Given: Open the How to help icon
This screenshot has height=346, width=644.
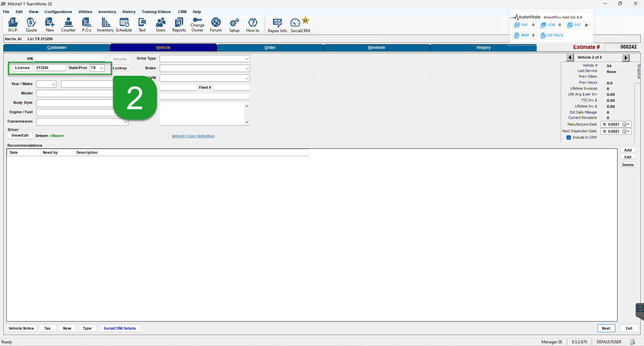Looking at the screenshot, I should point(253,25).
